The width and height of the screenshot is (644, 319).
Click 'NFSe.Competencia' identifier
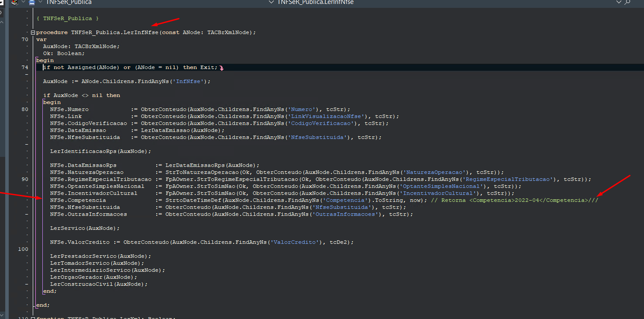click(x=78, y=200)
